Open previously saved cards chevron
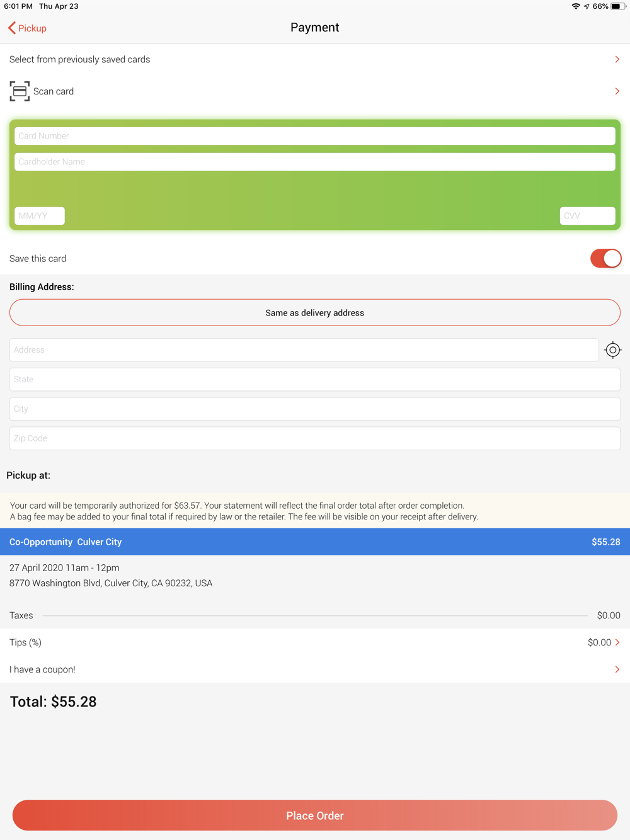630x840 pixels. point(617,59)
